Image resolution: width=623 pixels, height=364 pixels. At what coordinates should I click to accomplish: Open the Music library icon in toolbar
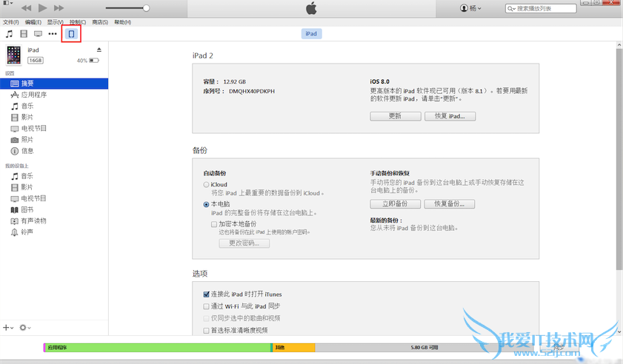pos(9,34)
